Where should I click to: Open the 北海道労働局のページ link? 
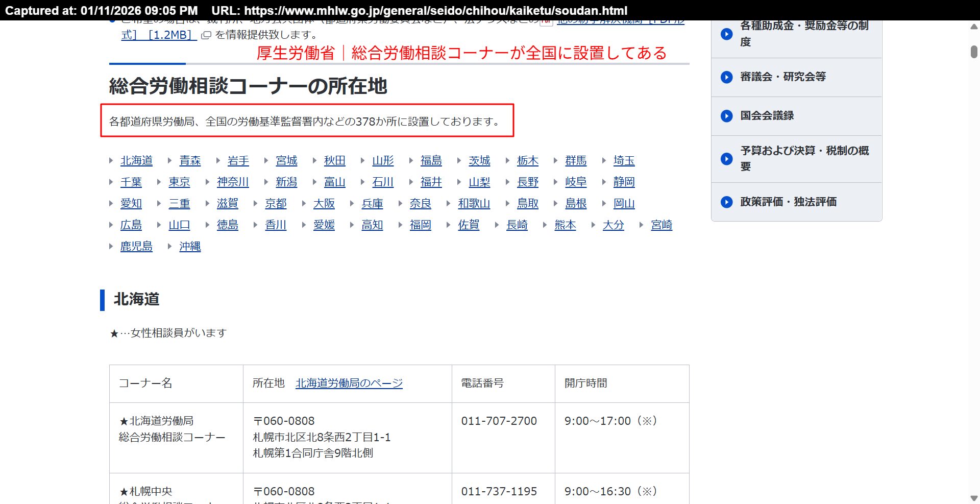pyautogui.click(x=349, y=383)
